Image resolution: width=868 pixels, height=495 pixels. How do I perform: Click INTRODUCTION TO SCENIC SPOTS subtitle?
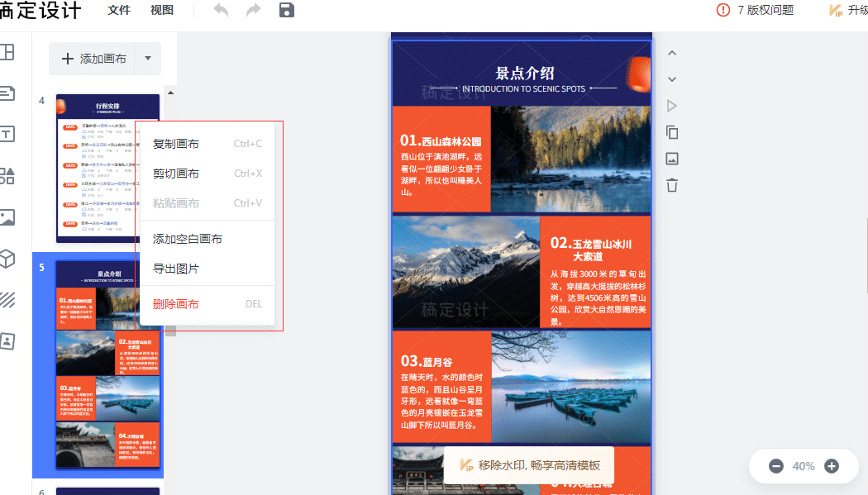[523, 88]
